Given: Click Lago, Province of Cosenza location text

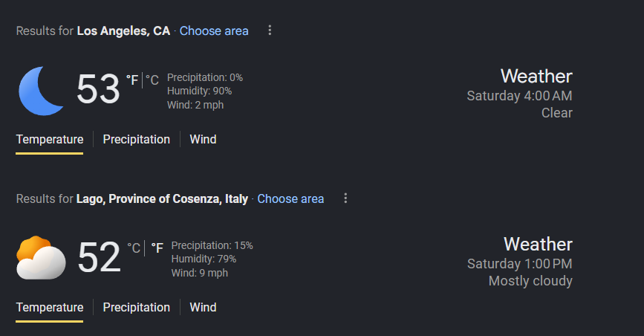Looking at the screenshot, I should (x=162, y=198).
